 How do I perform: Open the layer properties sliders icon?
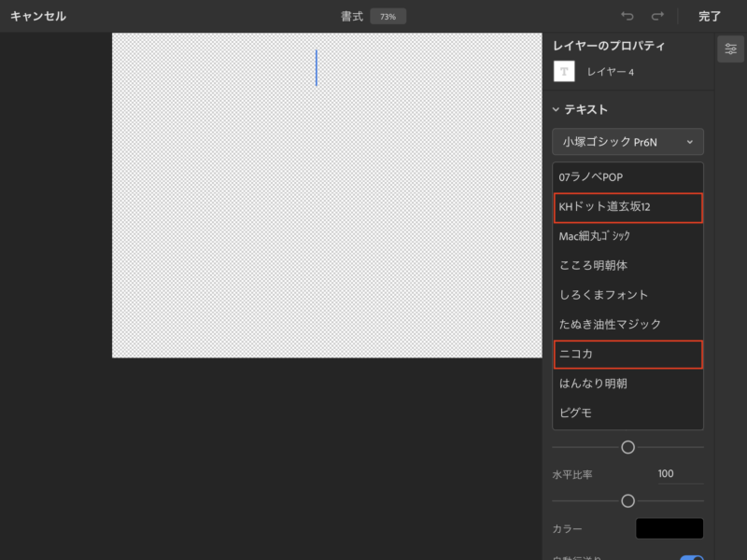pos(730,49)
